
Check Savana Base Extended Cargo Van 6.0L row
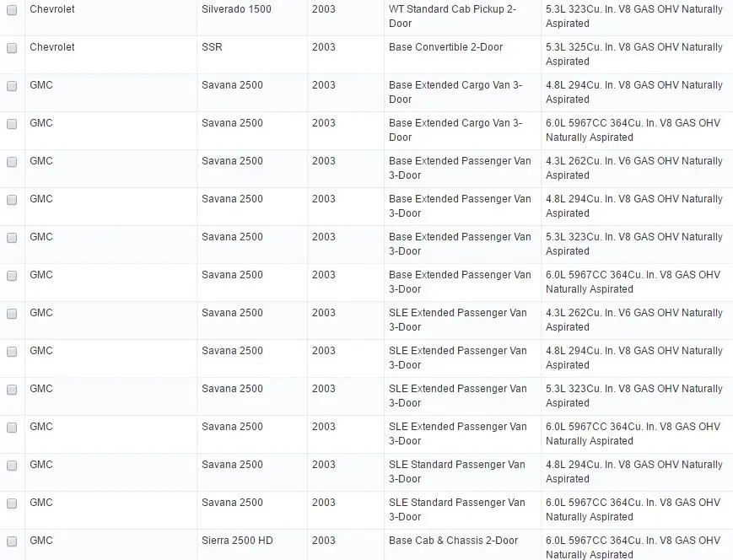(12, 124)
